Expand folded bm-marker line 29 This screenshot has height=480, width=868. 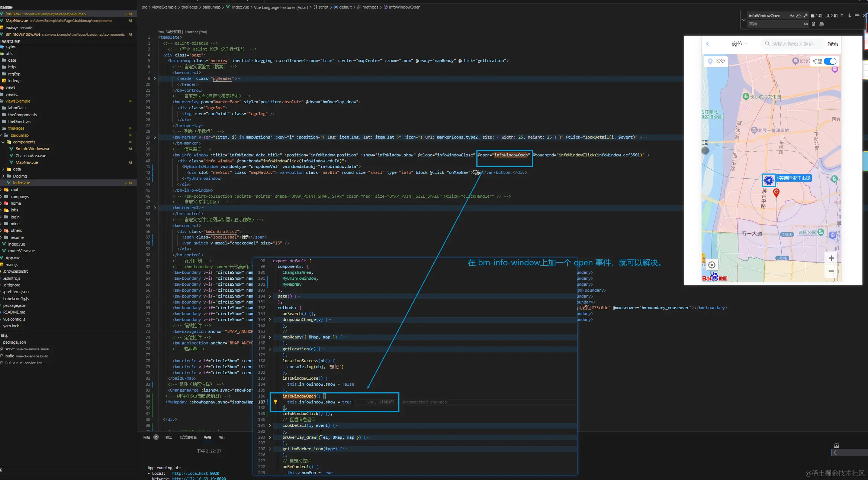(x=155, y=137)
